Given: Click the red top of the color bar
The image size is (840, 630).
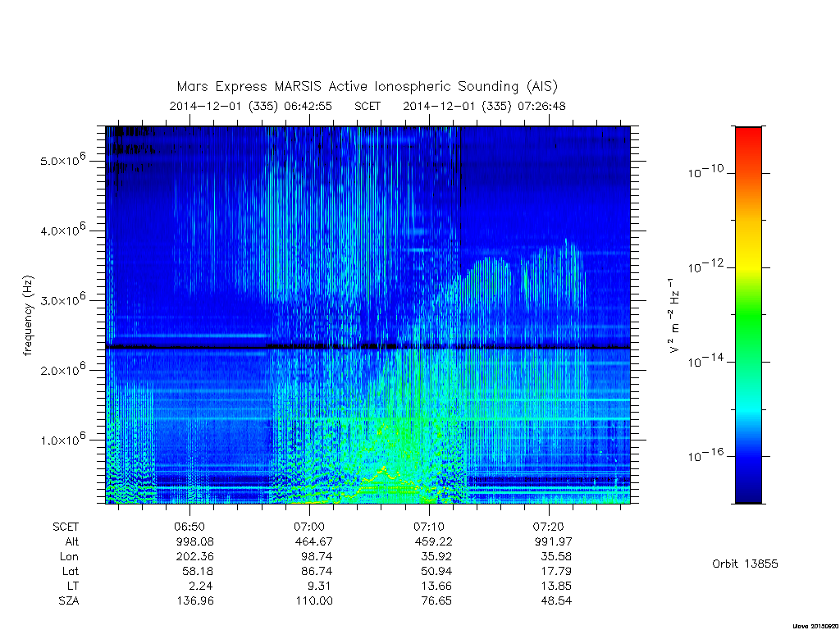Looking at the screenshot, I should click(x=748, y=135).
